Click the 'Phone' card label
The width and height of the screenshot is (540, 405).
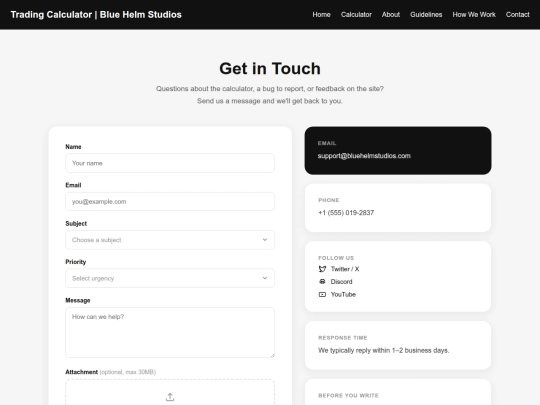(x=329, y=200)
